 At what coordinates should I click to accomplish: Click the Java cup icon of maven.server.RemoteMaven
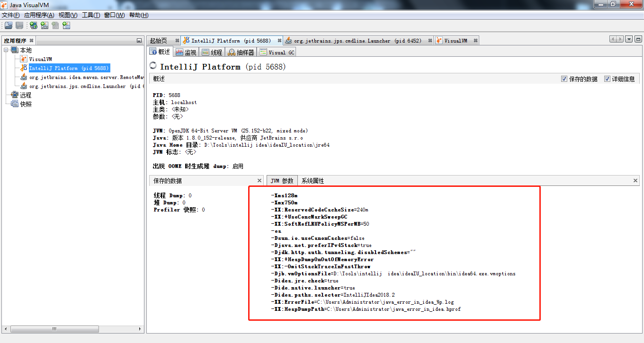pyautogui.click(x=24, y=77)
